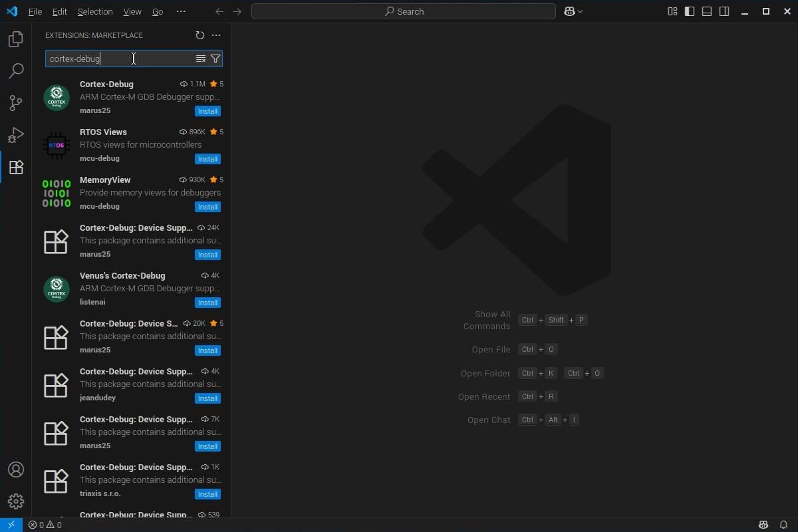Open the Extensions view More Actions menu
The height and width of the screenshot is (532, 798).
point(215,35)
